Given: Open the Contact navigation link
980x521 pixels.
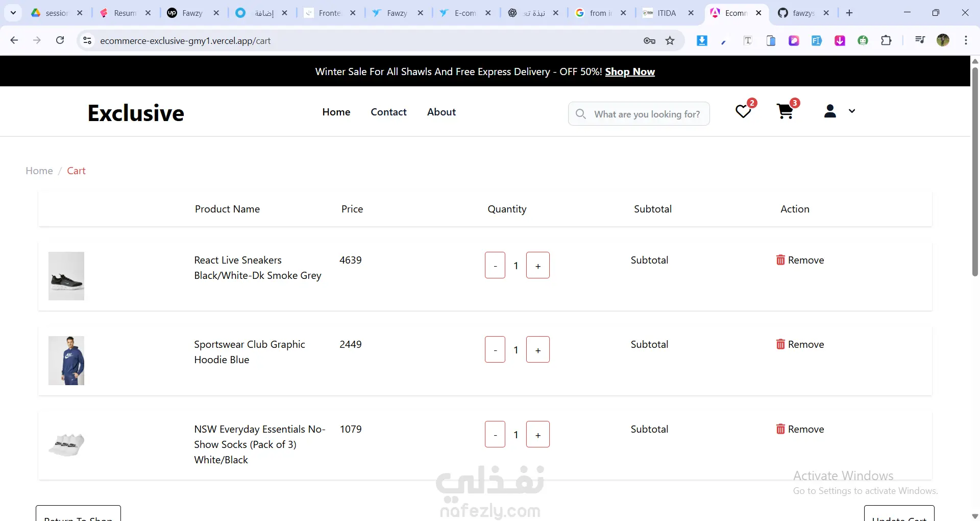Looking at the screenshot, I should pos(388,112).
